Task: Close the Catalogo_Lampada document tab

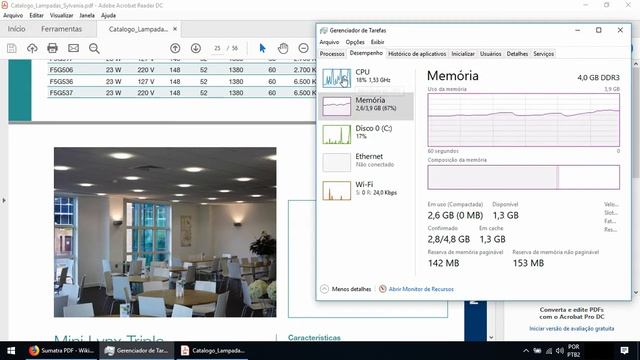Action: coord(175,29)
